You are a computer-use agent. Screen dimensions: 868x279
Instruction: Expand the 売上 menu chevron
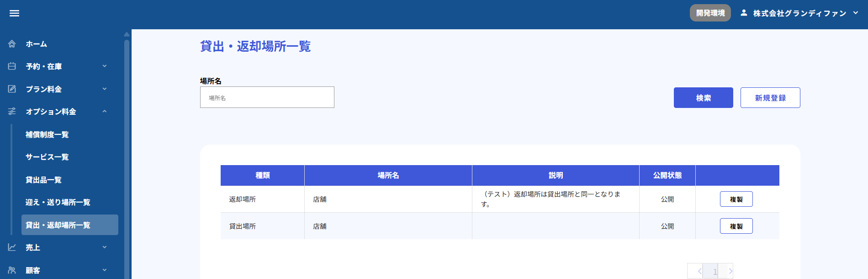105,247
